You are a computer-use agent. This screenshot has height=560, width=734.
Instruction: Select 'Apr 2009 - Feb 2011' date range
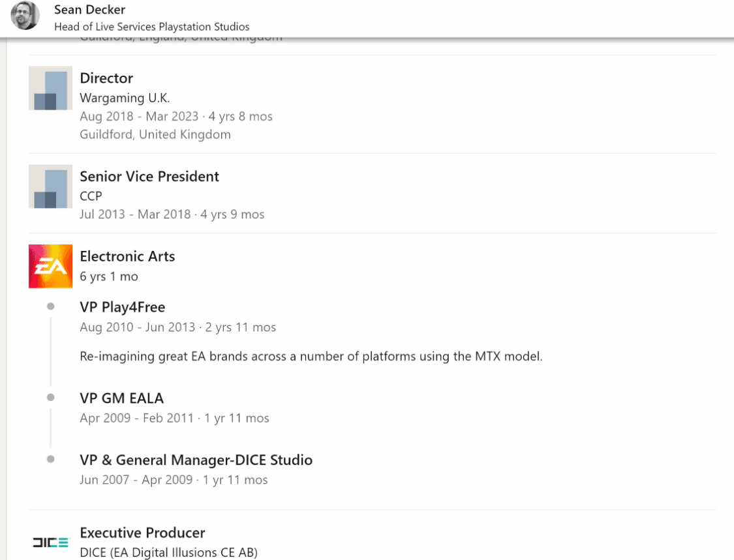[x=137, y=418]
